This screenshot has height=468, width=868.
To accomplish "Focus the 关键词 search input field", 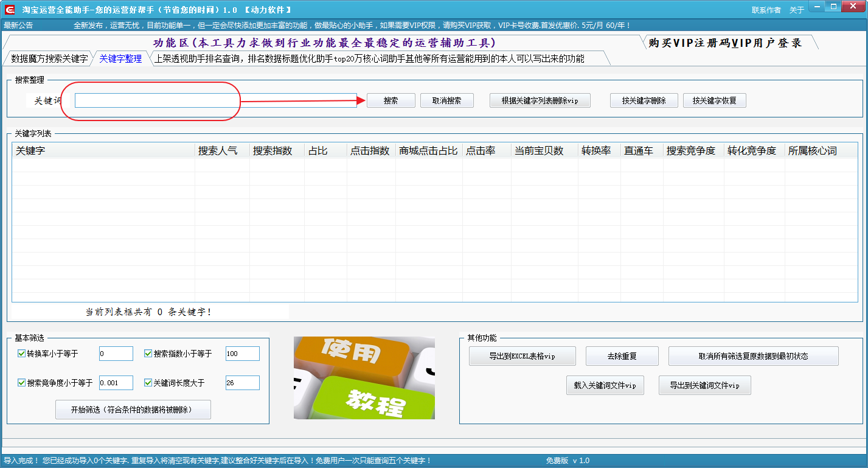I will (215, 100).
